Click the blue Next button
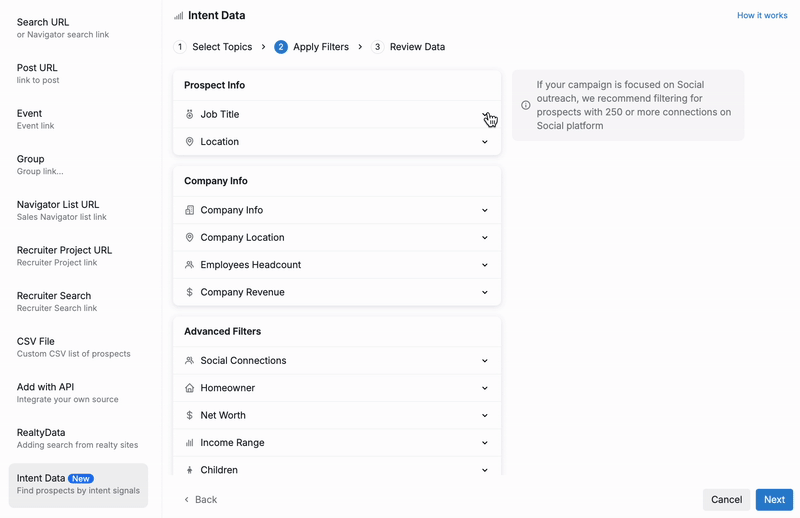 [774, 500]
